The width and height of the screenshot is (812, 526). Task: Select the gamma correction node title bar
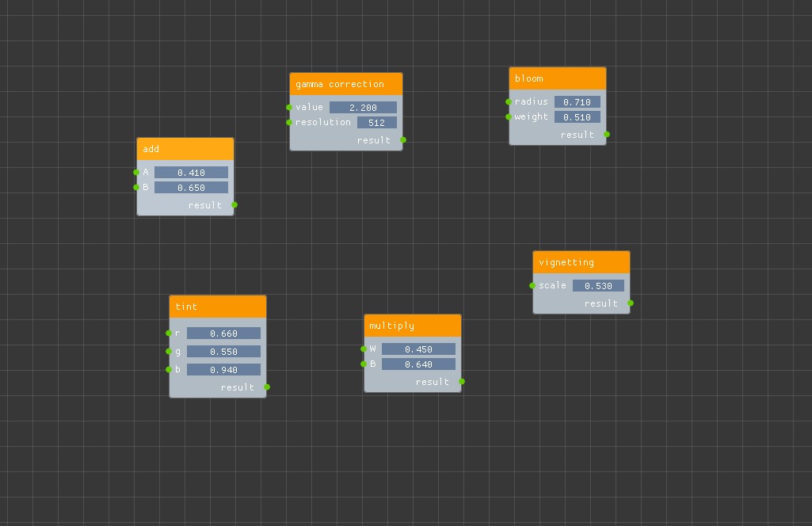click(346, 84)
